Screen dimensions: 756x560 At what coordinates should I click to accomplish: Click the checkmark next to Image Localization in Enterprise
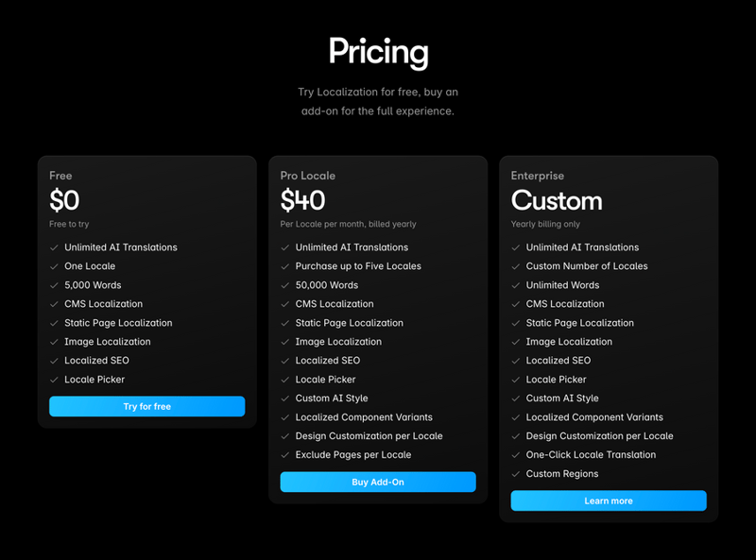point(513,342)
